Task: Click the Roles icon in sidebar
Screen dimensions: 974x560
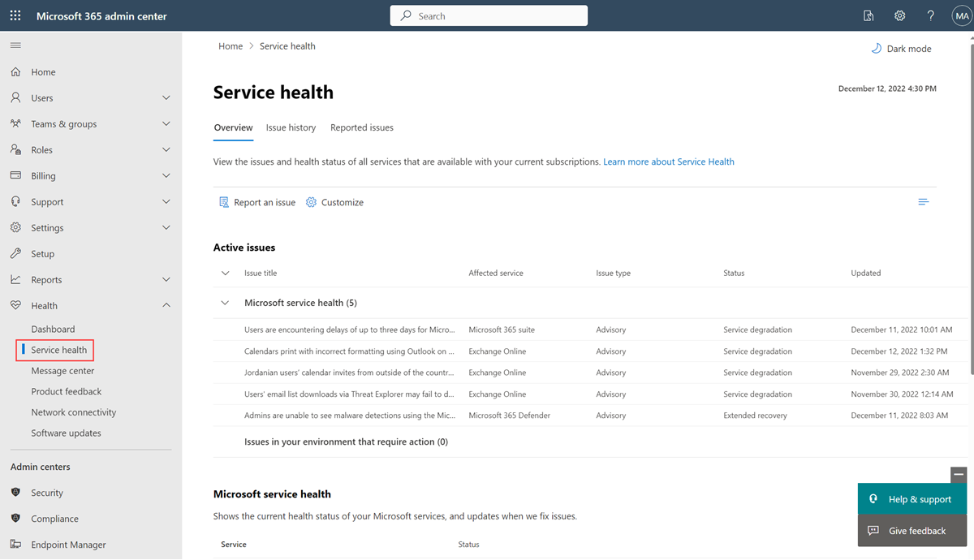Action: pyautogui.click(x=15, y=150)
